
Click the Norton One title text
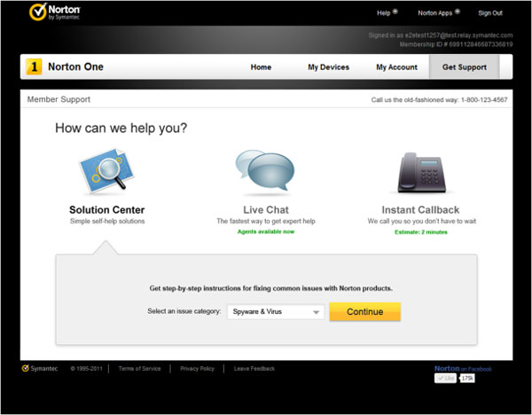[75, 67]
